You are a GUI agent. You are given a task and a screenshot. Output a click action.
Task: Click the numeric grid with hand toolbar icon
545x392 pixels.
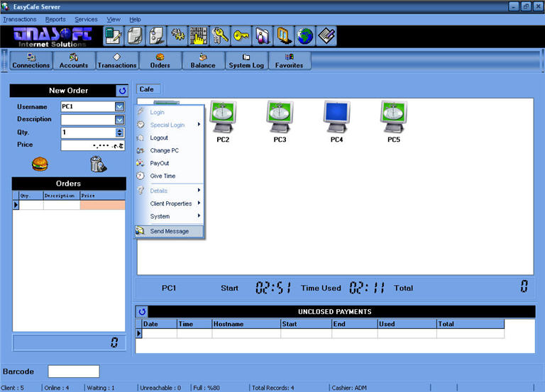(199, 36)
